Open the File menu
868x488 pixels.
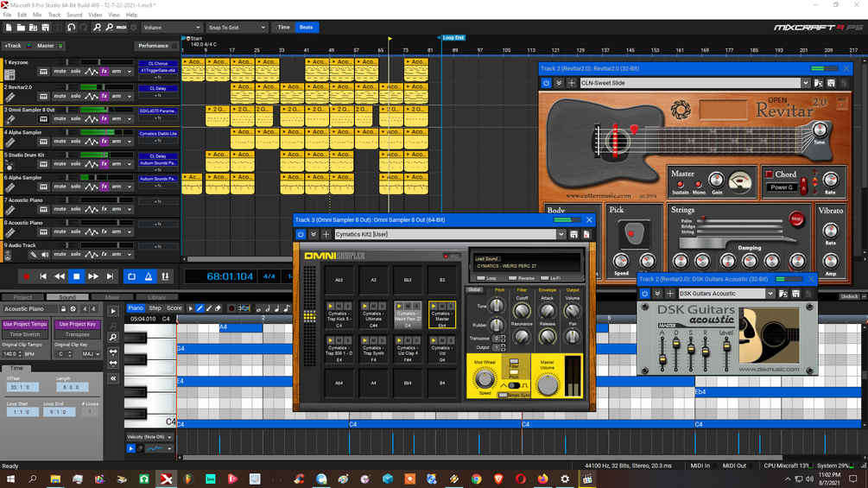pyautogui.click(x=7, y=15)
